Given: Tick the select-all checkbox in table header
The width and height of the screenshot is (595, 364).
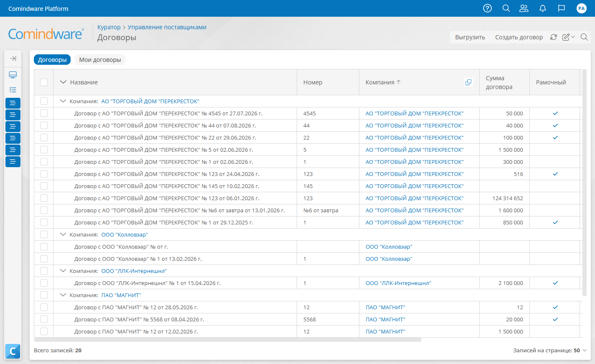Looking at the screenshot, I should [x=44, y=82].
